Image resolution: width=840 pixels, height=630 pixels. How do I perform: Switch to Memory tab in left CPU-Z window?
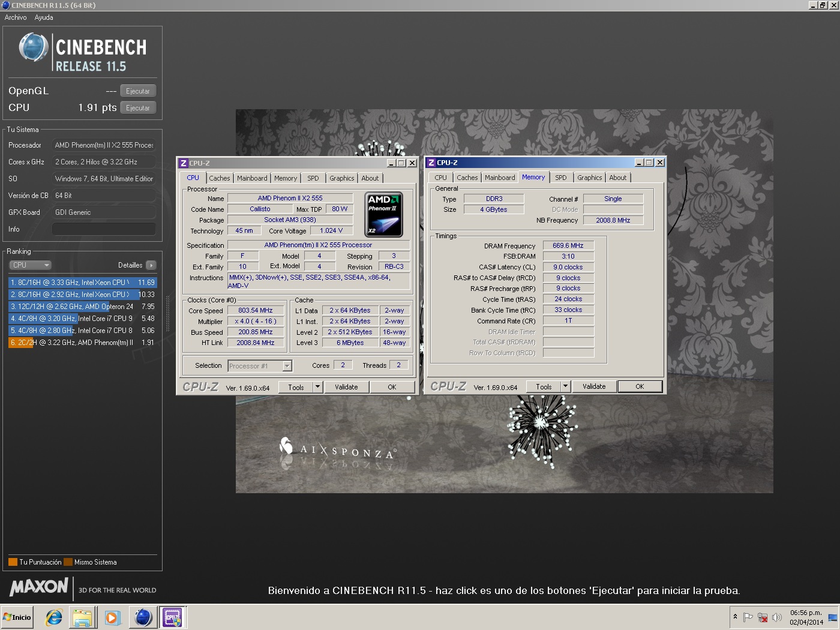tap(286, 178)
